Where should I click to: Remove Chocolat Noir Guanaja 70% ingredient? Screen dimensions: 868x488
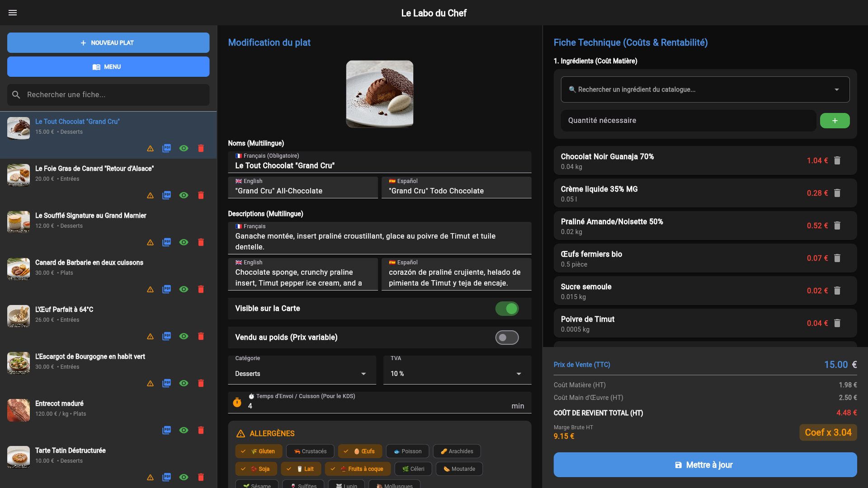coord(837,160)
